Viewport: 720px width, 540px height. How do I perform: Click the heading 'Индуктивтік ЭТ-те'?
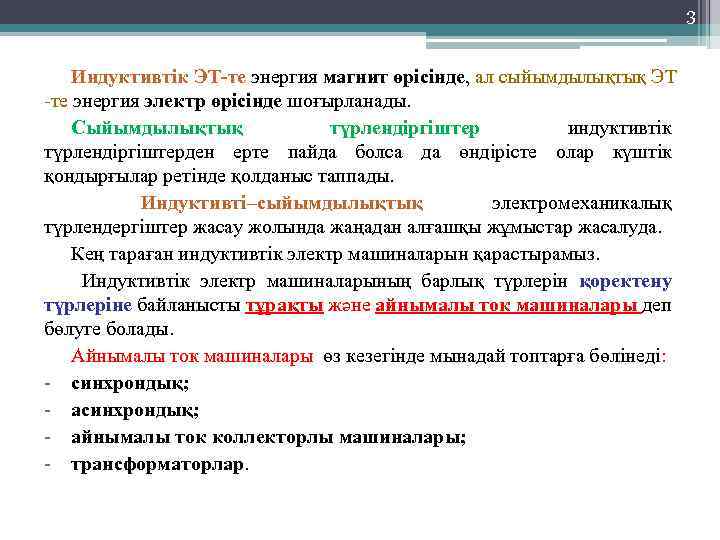(158, 77)
